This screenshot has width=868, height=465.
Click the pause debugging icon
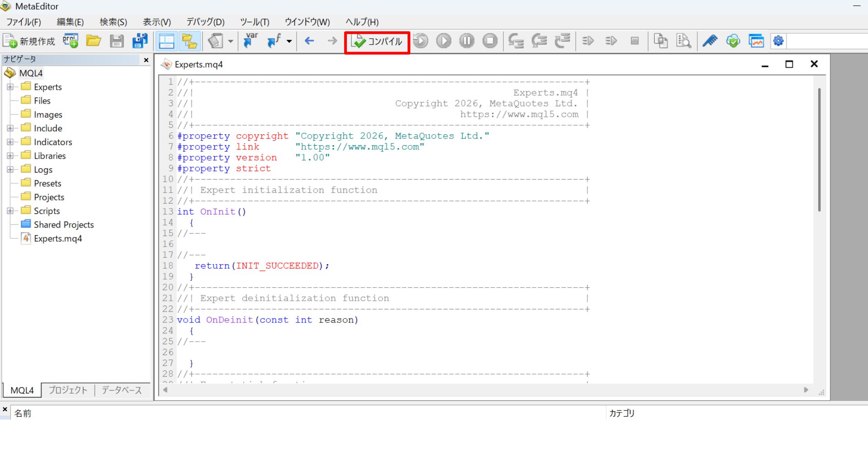(467, 41)
